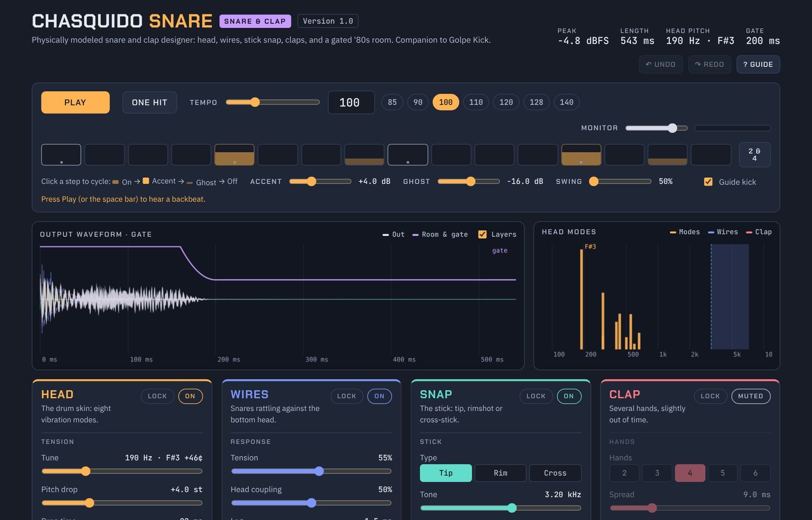Unmute the CLAP section via MUTED toggle
Viewport: 812px width, 520px height.
coord(751,396)
